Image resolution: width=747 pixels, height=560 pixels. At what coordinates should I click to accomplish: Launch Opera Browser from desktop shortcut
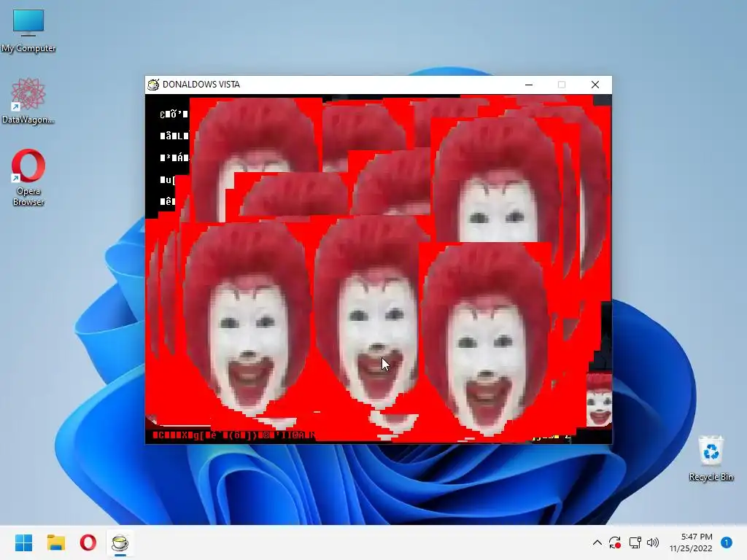(x=28, y=177)
